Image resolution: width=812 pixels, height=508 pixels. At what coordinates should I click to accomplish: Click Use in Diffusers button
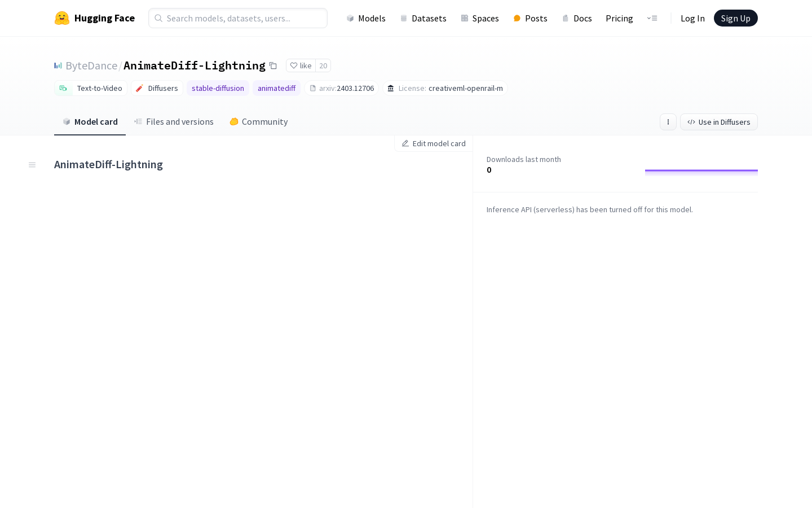[719, 122]
